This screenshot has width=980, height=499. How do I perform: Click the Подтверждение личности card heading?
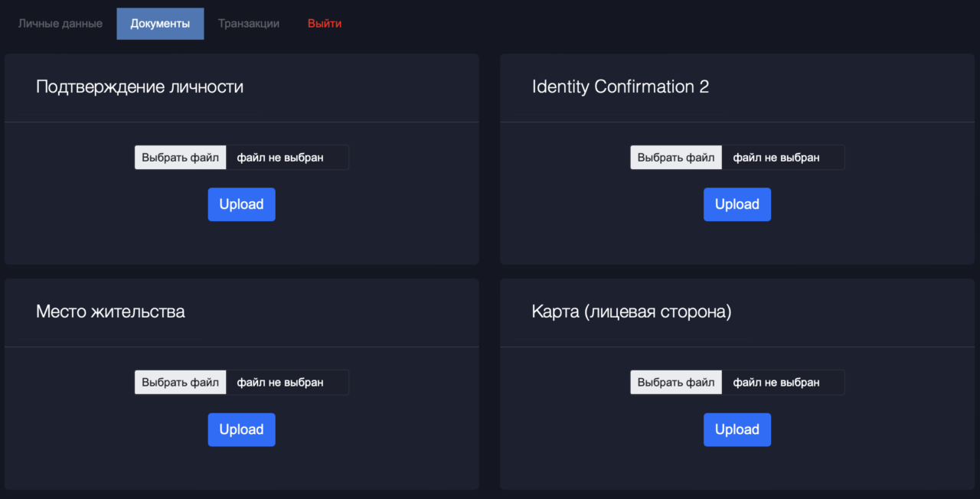(x=139, y=87)
